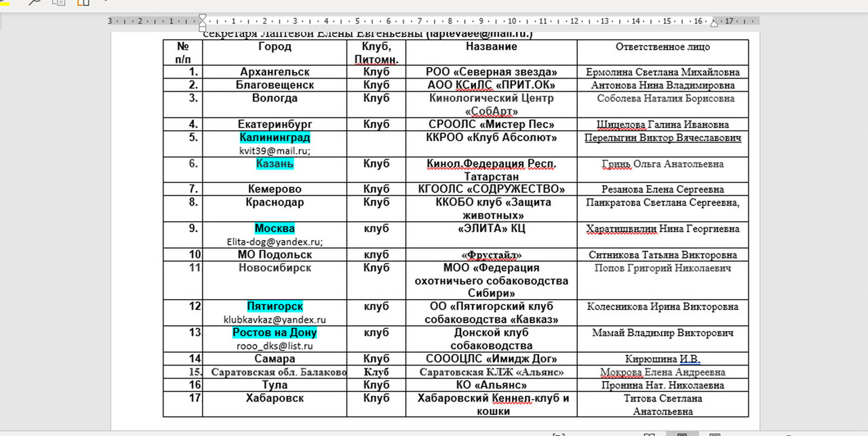Click Мокрова Елена Андреевна name
Screen dimensions: 868x436
(x=663, y=372)
